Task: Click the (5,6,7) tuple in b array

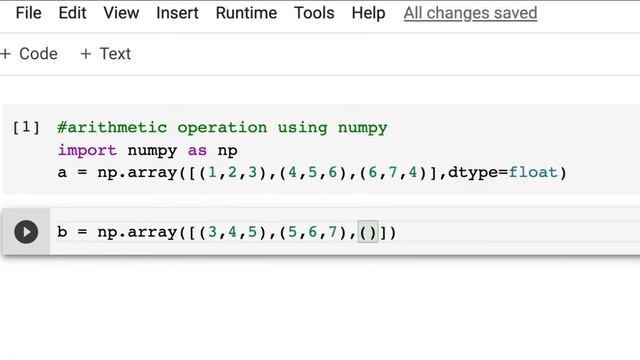Action: tap(313, 232)
